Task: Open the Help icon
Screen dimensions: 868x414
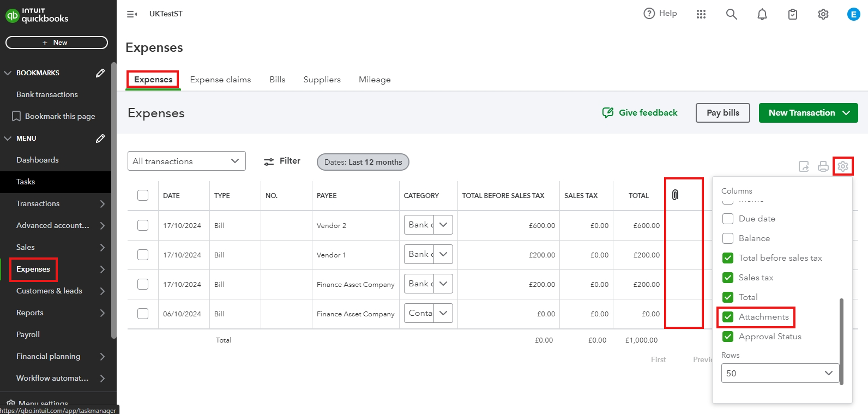Action: 649,14
